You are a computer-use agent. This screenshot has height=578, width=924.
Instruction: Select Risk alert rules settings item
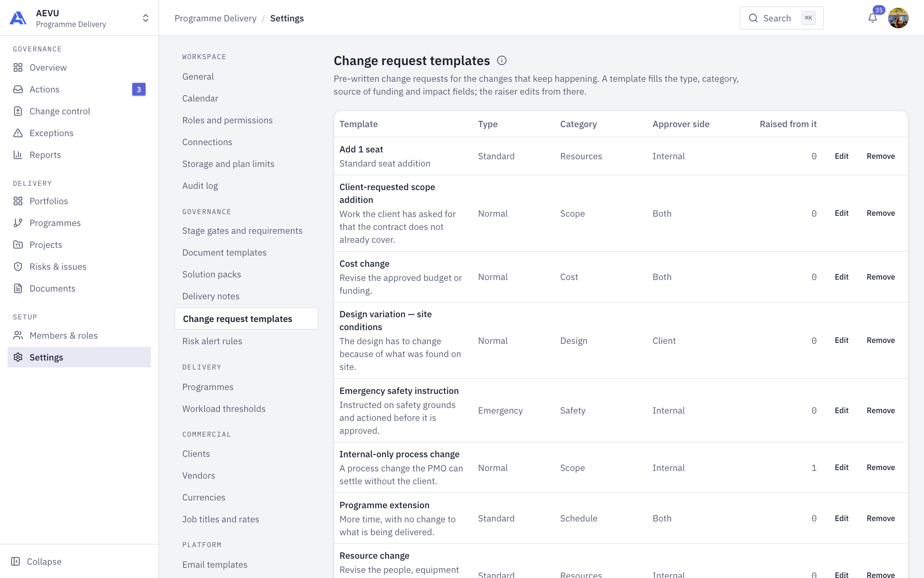(212, 341)
